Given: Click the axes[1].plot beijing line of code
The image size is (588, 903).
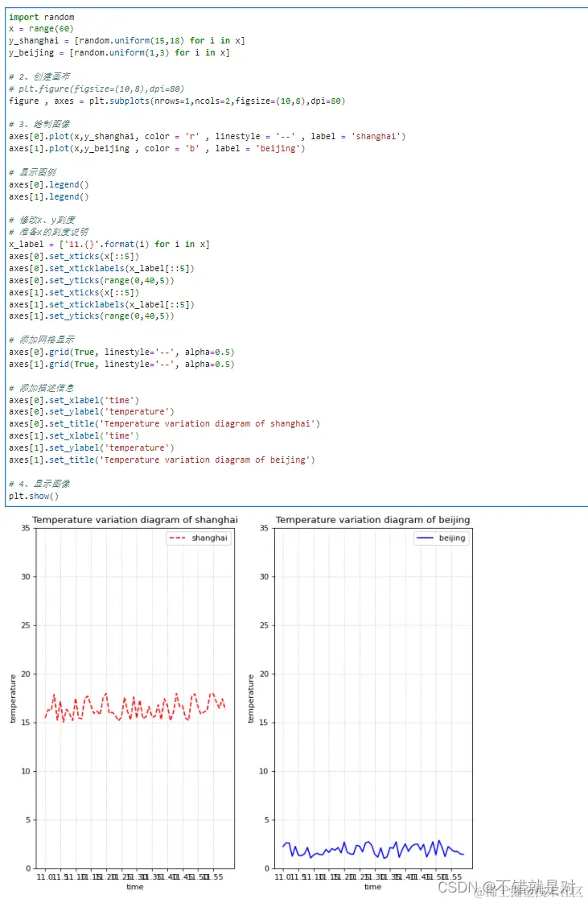Looking at the screenshot, I should coord(157,149).
